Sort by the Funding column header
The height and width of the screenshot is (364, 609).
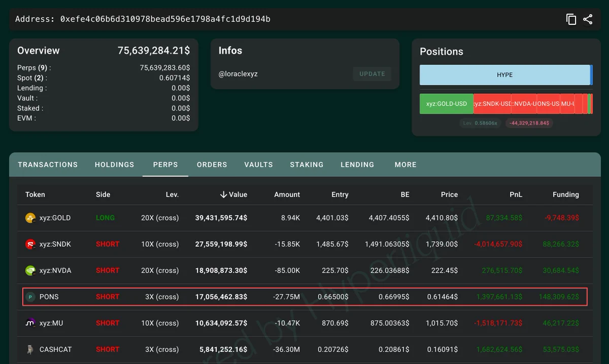coord(565,195)
